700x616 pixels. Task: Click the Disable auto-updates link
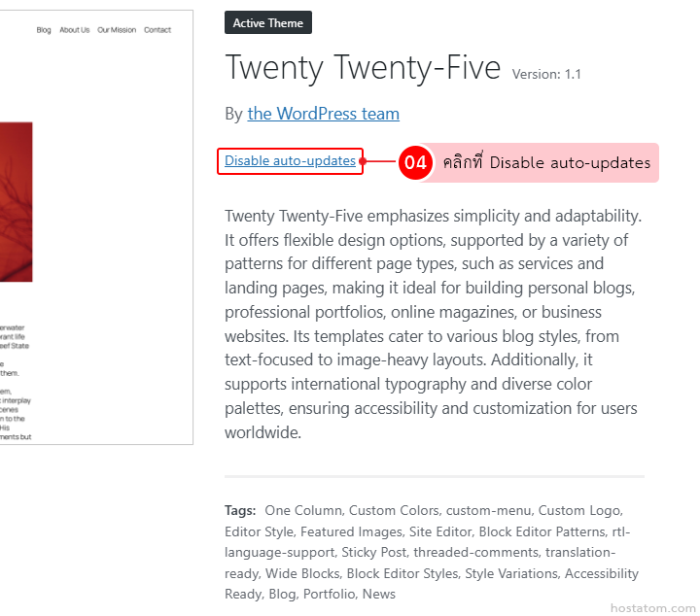tap(290, 161)
